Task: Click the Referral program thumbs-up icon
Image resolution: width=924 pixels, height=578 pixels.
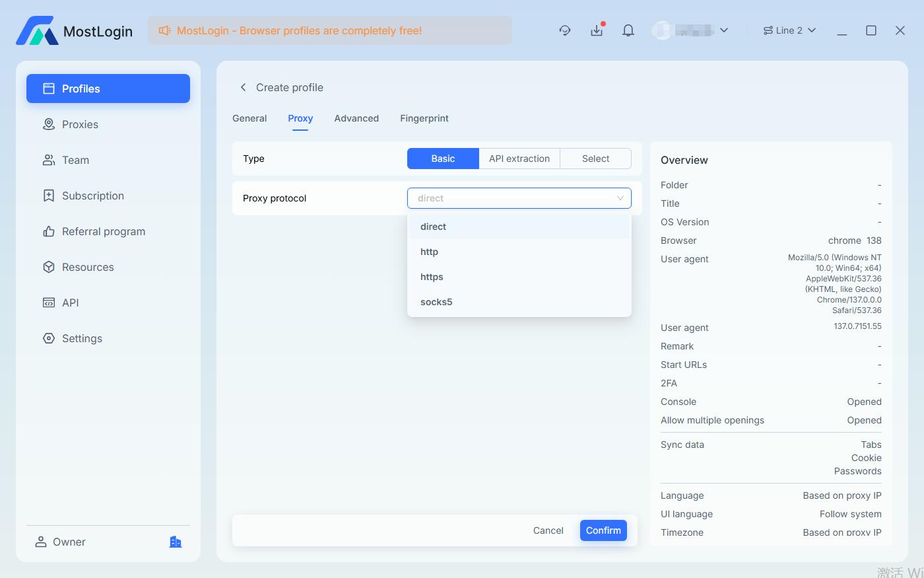Action: [x=49, y=231]
